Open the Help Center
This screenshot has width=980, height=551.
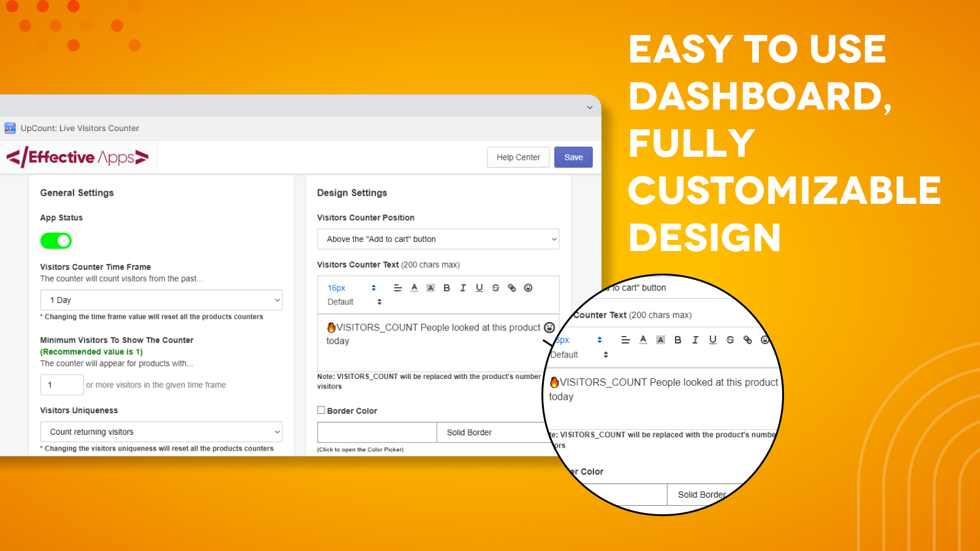tap(518, 157)
